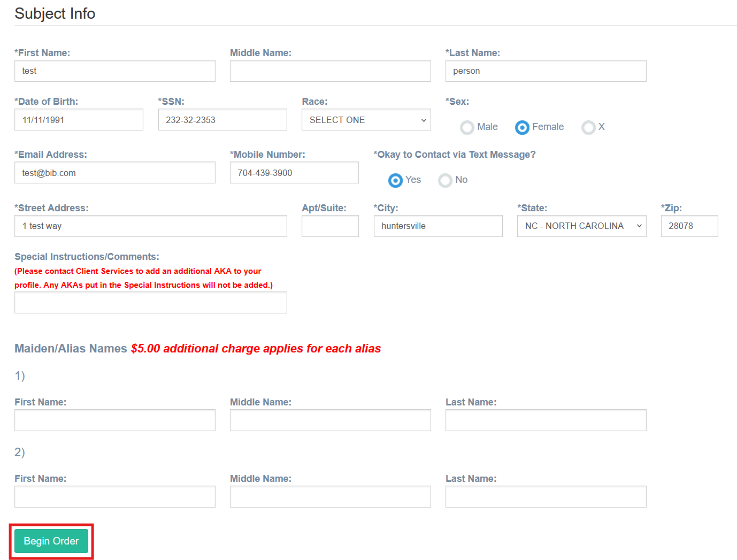Click alias 1 Last Name field
737x560 pixels.
pos(546,420)
